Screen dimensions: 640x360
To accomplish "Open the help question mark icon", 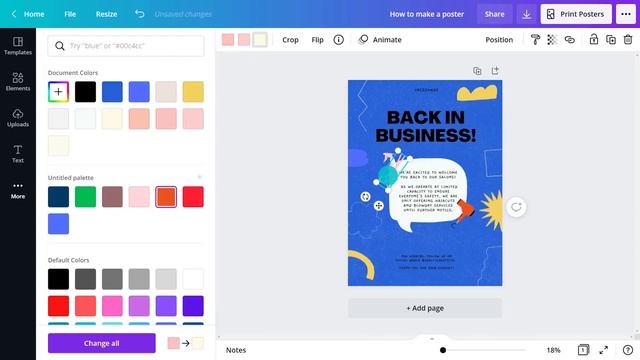I will click(628, 350).
